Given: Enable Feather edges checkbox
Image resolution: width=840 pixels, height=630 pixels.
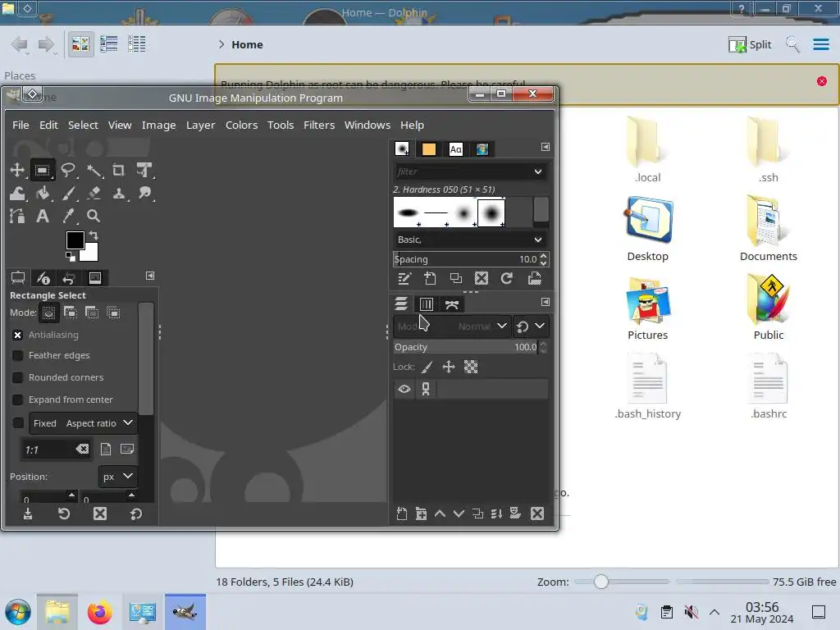Looking at the screenshot, I should 18,356.
